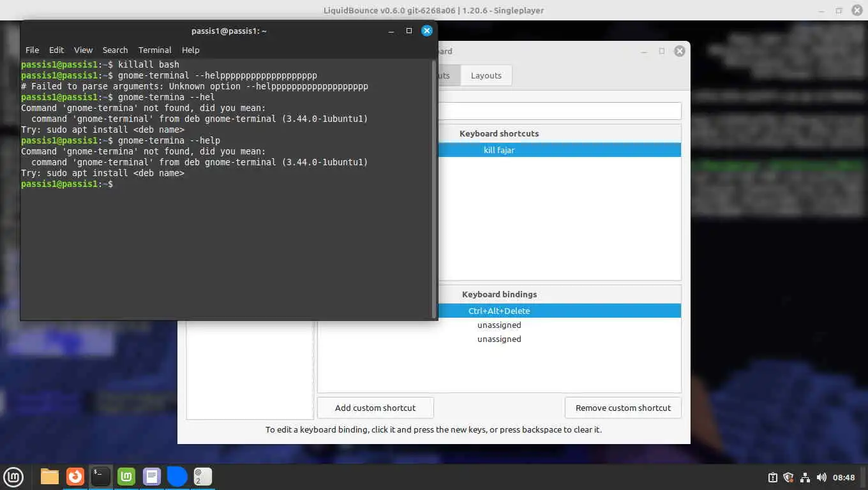Click the second unassigned binding row

point(499,339)
